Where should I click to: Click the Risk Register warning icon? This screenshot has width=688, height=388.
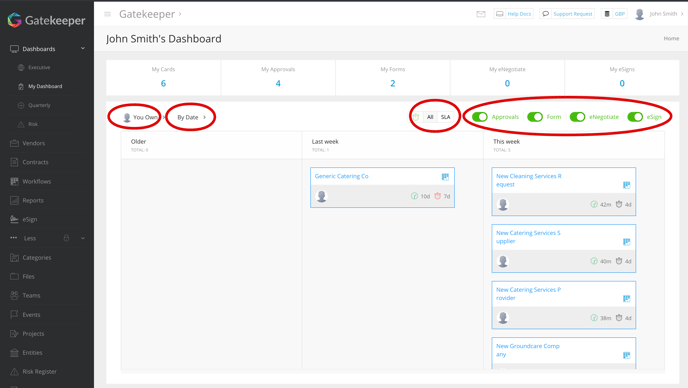(14, 371)
